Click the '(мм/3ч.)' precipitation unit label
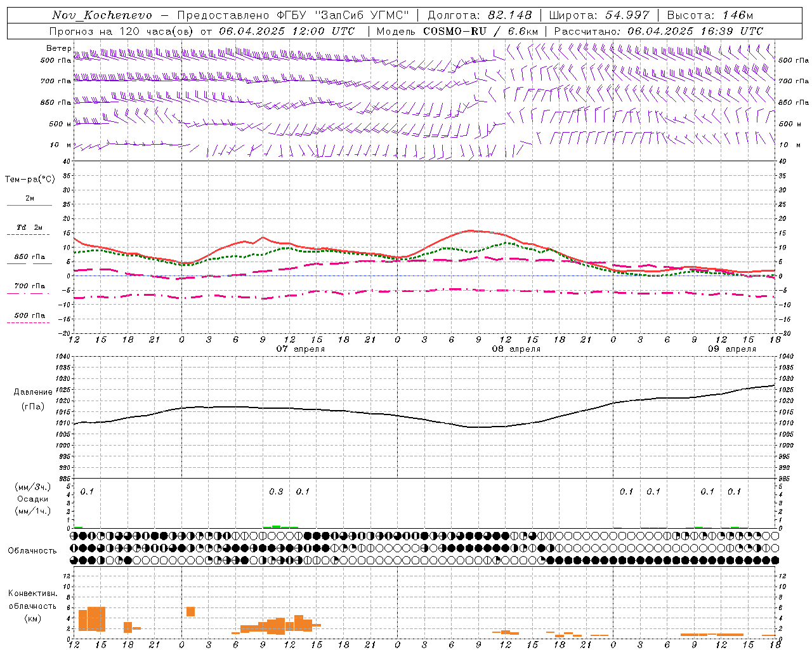The width and height of the screenshot is (812, 650). point(32,487)
